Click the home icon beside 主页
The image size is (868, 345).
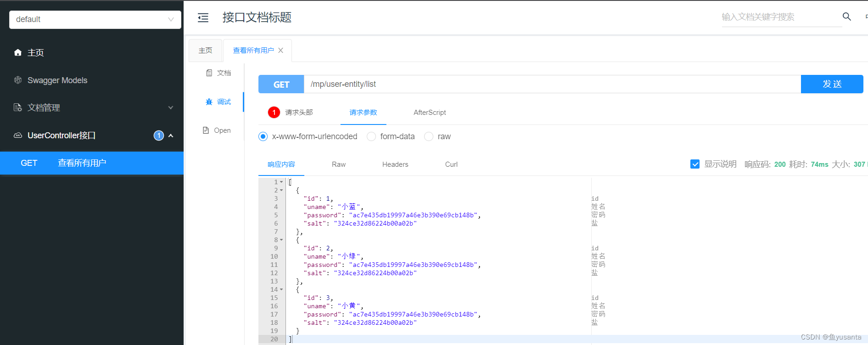(18, 52)
